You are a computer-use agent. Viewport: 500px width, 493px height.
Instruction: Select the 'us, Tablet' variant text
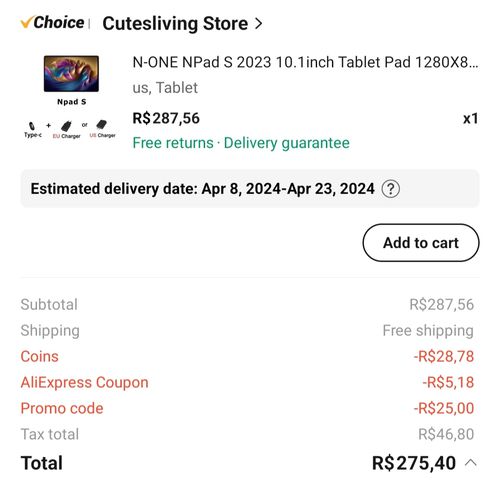coord(165,88)
